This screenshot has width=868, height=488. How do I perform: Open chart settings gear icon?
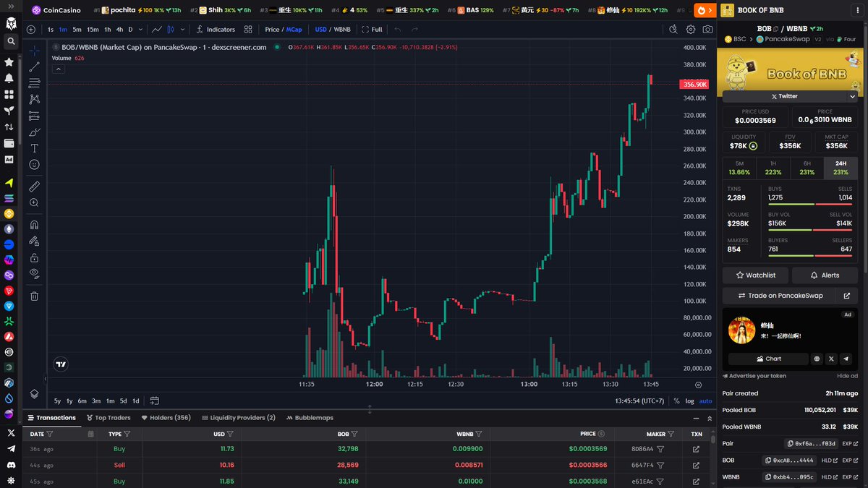click(691, 30)
